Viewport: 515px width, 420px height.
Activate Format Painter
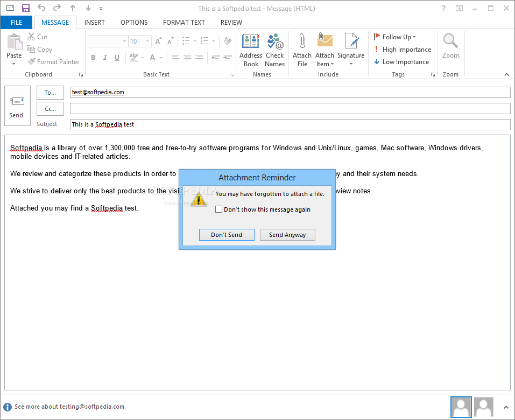[x=53, y=61]
